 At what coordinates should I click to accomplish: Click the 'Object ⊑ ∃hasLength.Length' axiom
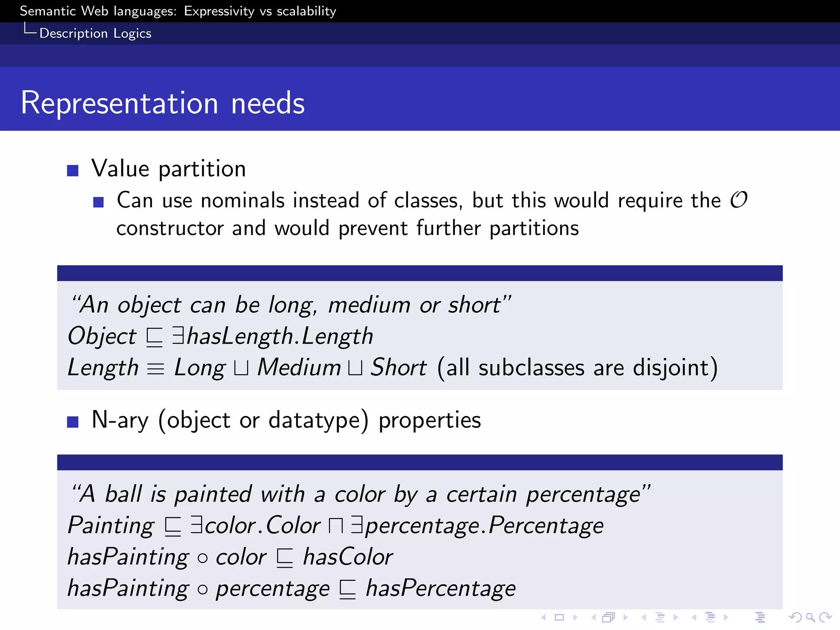221,336
